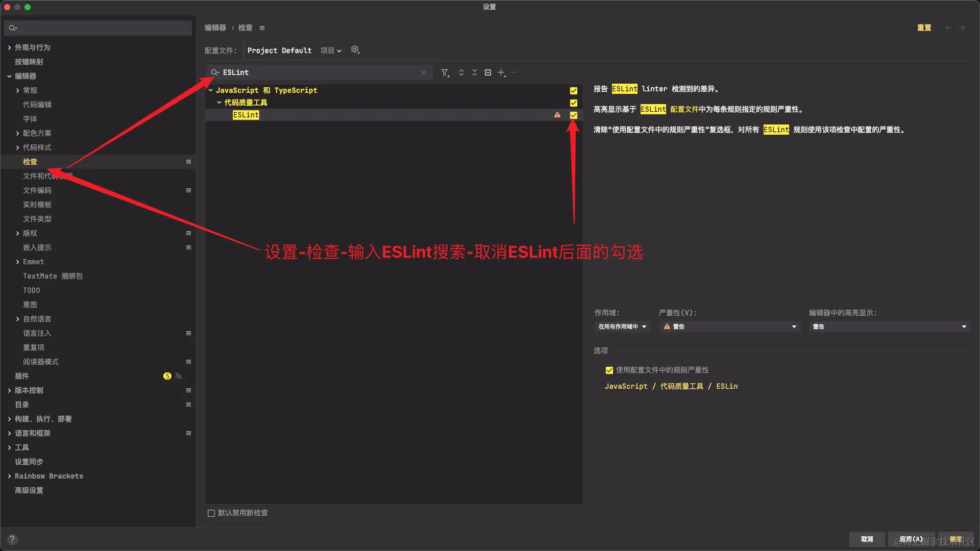Screen dimensions: 980x551
Task: Open the 插件 settings page
Action: click(x=22, y=376)
